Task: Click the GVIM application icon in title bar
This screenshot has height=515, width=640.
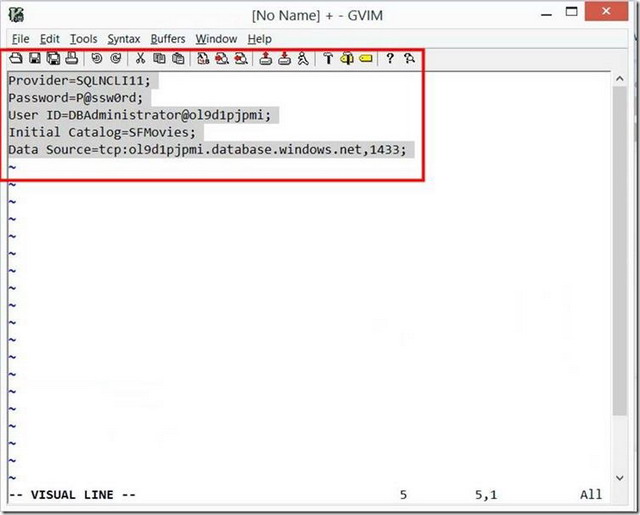Action: coord(16,15)
